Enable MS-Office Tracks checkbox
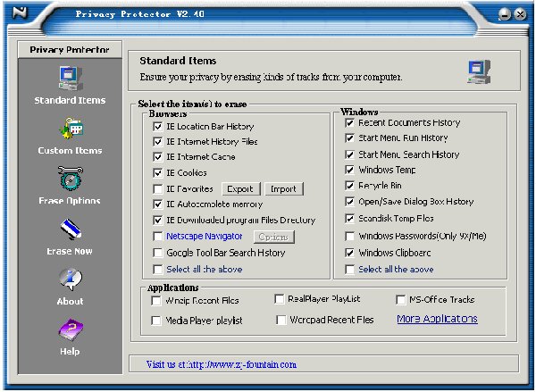Screen dimensions: 536x392 (400, 300)
